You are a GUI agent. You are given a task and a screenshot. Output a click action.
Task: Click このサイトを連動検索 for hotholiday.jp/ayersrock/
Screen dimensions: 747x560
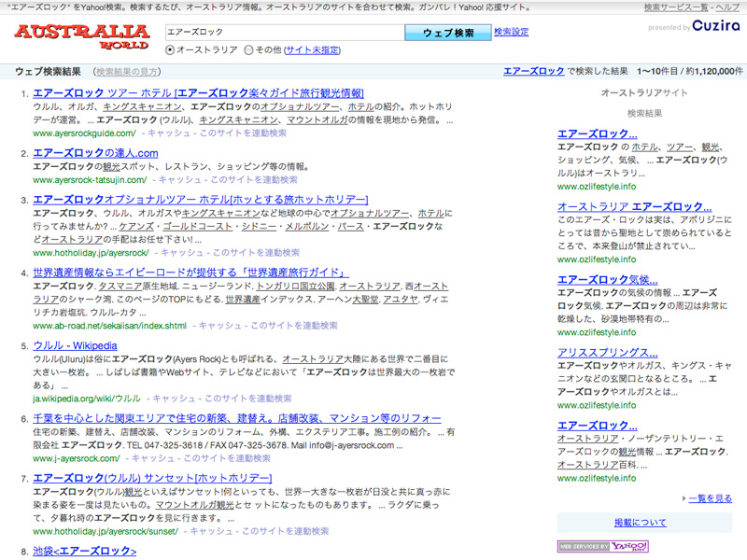click(256, 253)
